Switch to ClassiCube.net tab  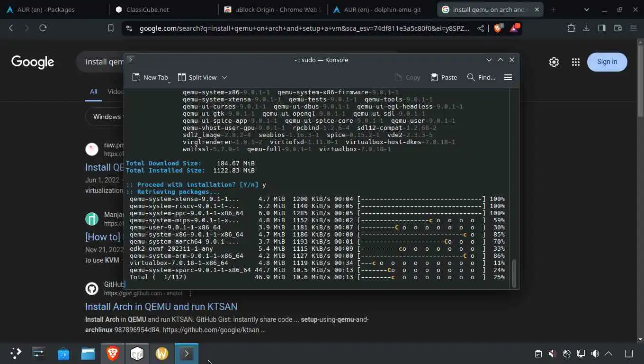tap(163, 9)
